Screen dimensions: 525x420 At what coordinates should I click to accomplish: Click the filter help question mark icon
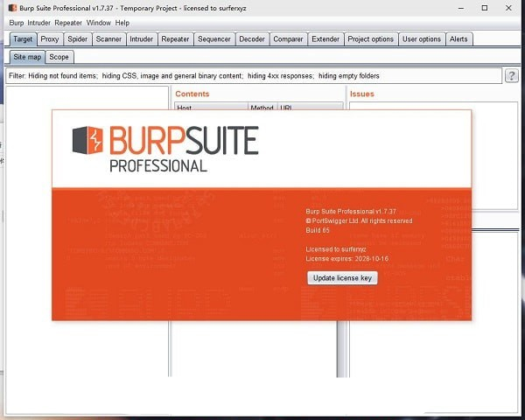(x=511, y=76)
